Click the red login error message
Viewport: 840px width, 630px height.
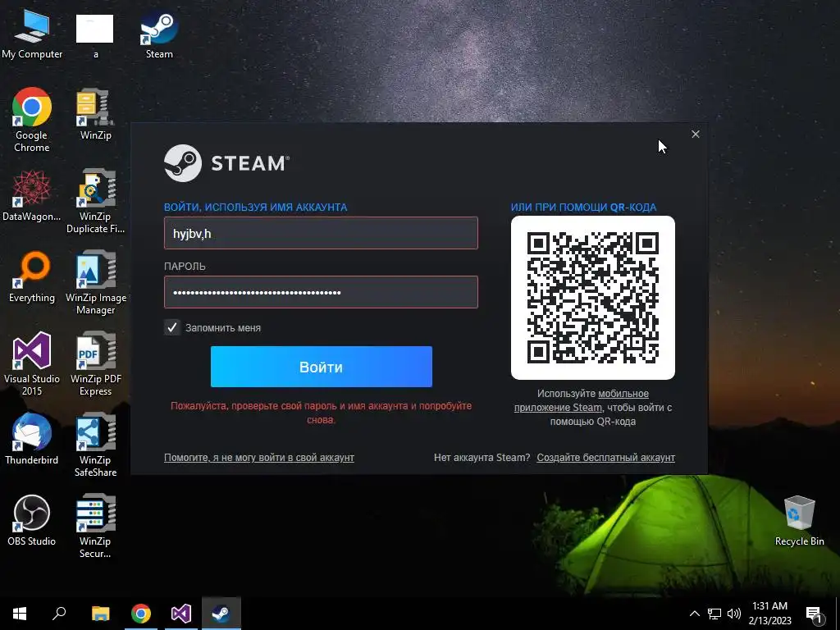[x=321, y=413]
